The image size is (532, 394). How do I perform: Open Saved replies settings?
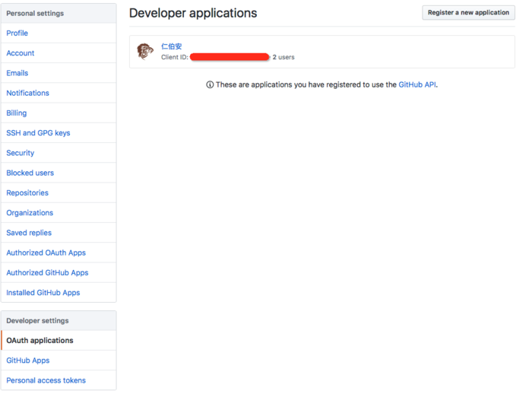[x=29, y=233]
